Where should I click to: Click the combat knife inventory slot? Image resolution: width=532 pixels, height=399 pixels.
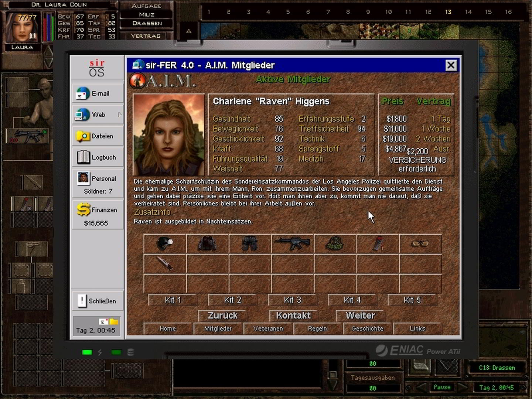point(164,264)
